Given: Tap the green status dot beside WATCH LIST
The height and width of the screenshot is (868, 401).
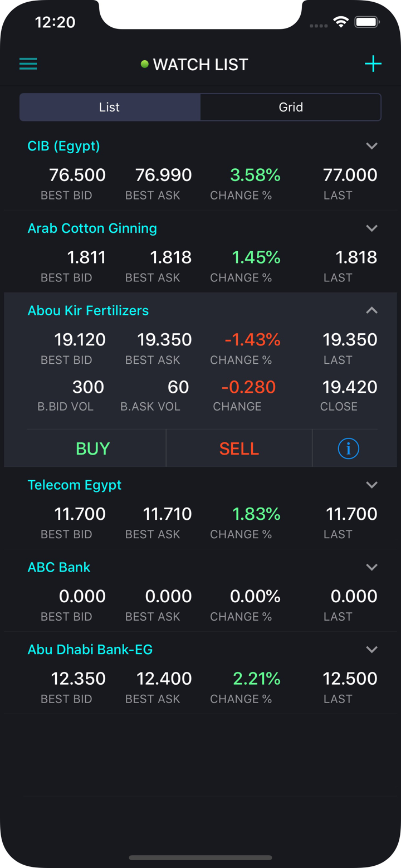Looking at the screenshot, I should point(144,64).
